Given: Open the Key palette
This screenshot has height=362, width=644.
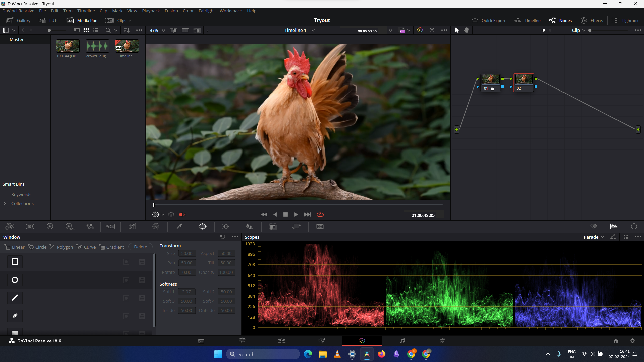Looking at the screenshot, I should pyautogui.click(x=273, y=227).
